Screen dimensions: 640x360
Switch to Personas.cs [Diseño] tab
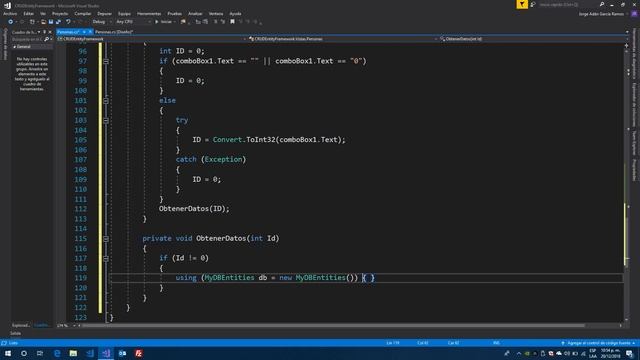pyautogui.click(x=114, y=31)
